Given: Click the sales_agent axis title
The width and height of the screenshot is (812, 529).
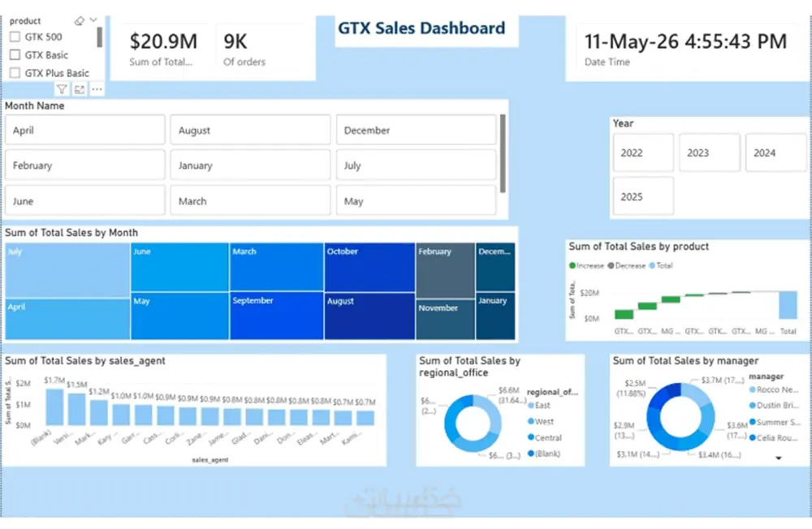Looking at the screenshot, I should (x=209, y=460).
